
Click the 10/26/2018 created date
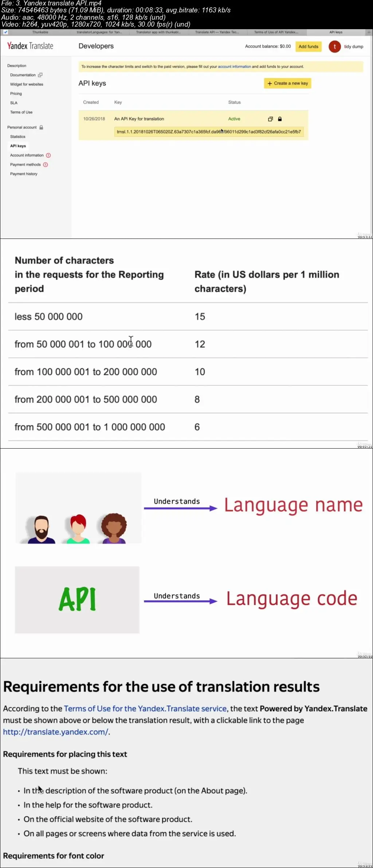pyautogui.click(x=94, y=119)
